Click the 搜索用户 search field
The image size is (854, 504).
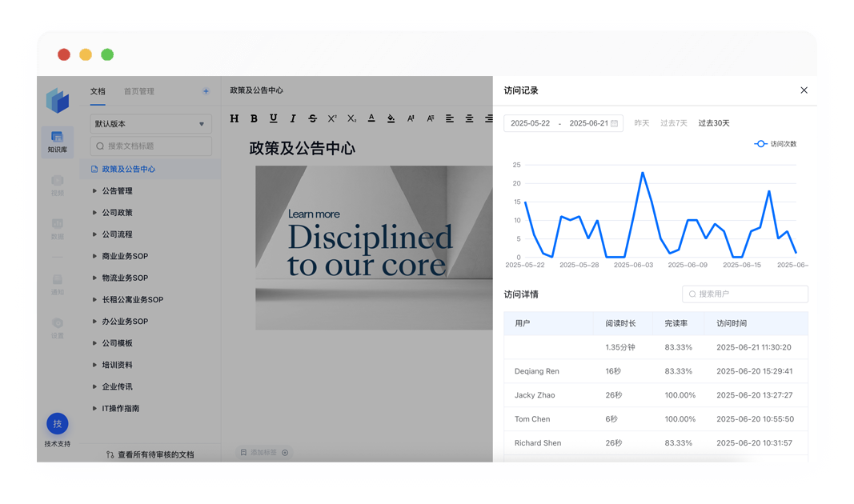pyautogui.click(x=745, y=294)
